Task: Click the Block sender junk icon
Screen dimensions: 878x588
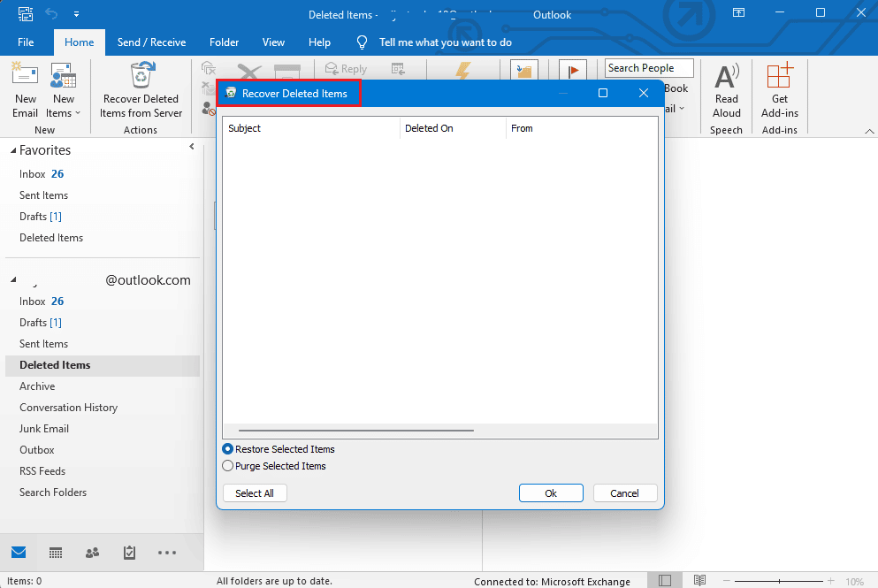Action: tap(209, 109)
